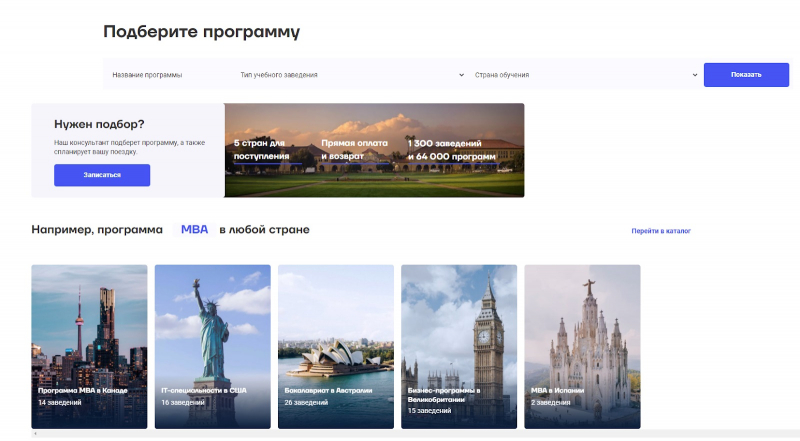Click the chevron arrow of the institution type selector
Screen dimensions: 800x441
pos(461,75)
